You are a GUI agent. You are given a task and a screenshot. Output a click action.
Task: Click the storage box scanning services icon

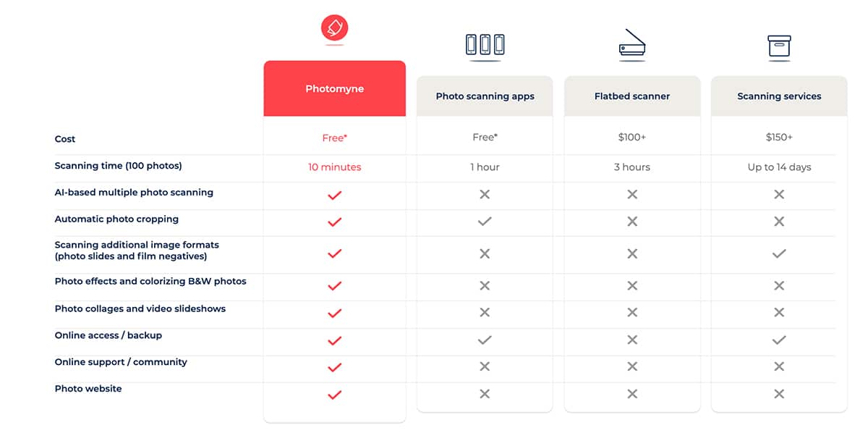coord(779,46)
